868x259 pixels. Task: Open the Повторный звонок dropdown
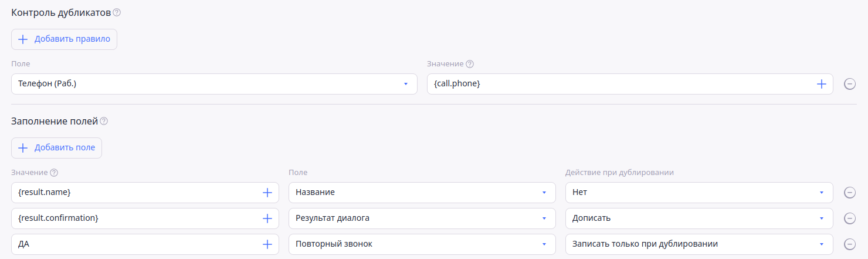422,244
